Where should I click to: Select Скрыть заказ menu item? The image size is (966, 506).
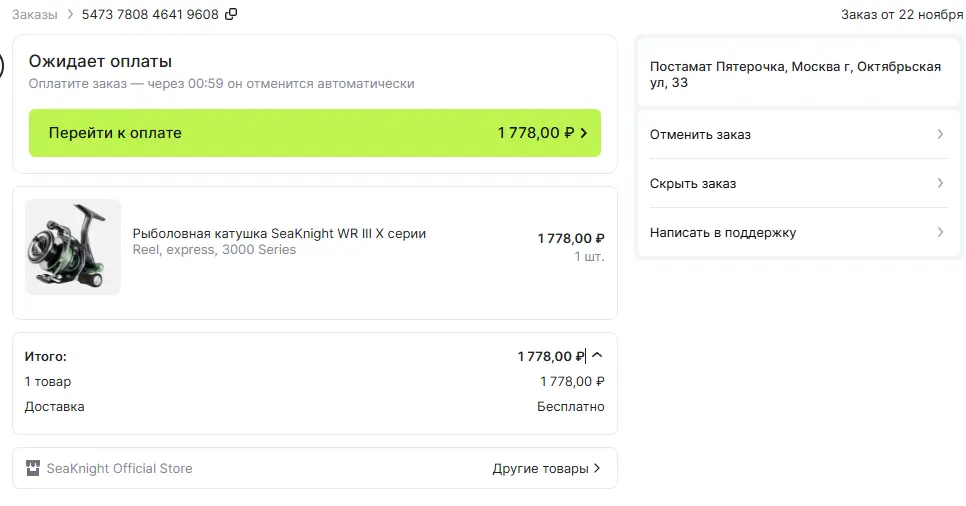coord(798,183)
